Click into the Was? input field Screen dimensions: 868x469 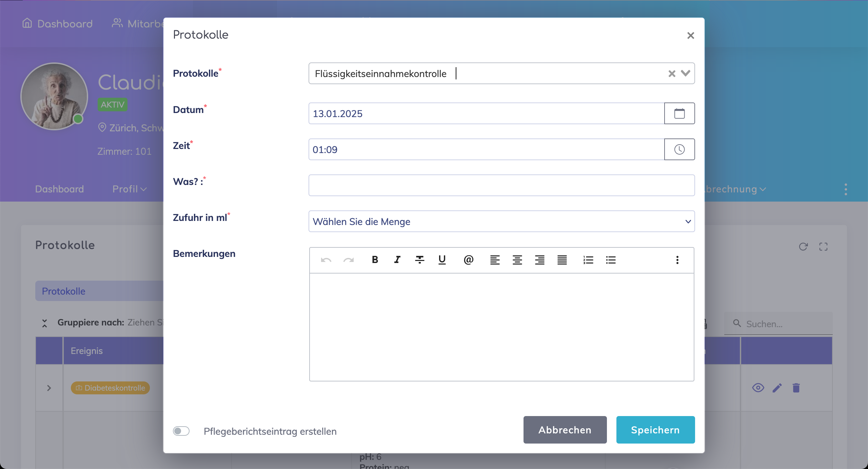501,185
